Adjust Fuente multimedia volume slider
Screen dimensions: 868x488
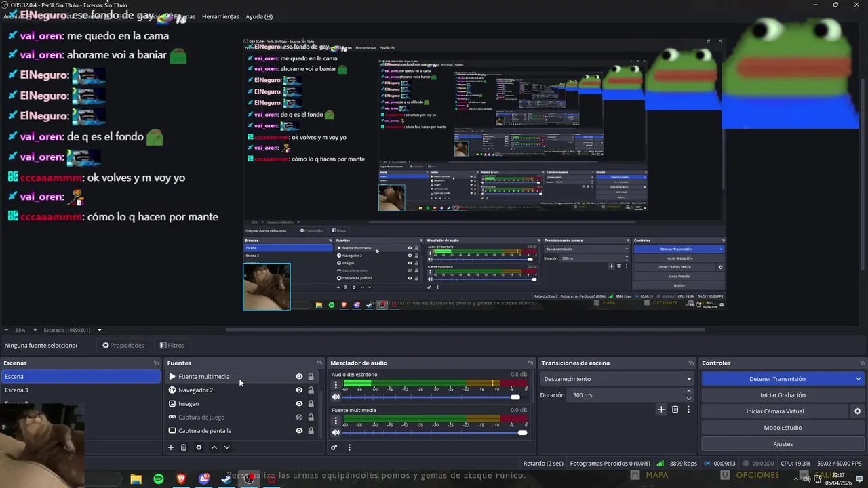435,432
